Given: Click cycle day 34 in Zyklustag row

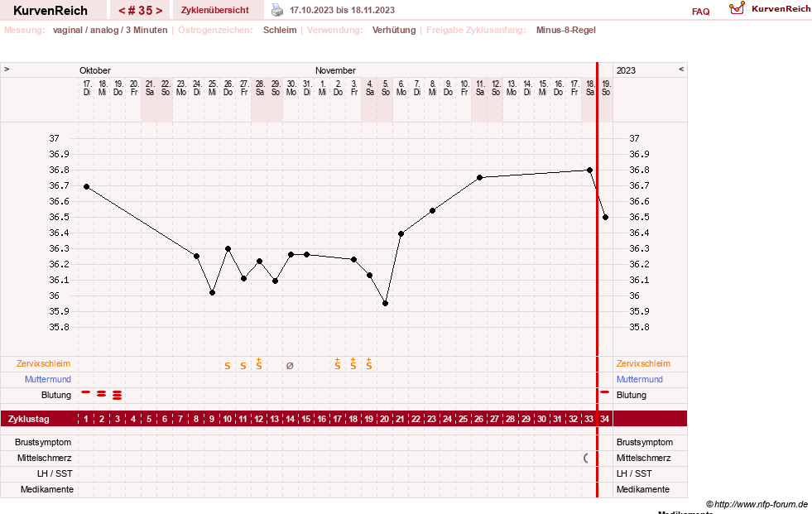Looking at the screenshot, I should (x=604, y=419).
